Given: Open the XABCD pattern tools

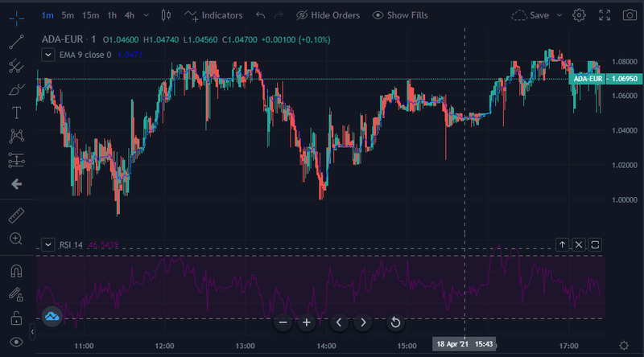Looking at the screenshot, I should coord(16,136).
